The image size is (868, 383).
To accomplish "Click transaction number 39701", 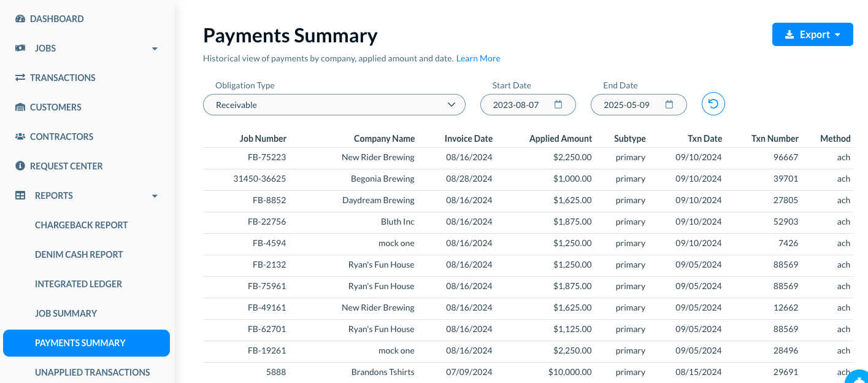I will click(786, 179).
